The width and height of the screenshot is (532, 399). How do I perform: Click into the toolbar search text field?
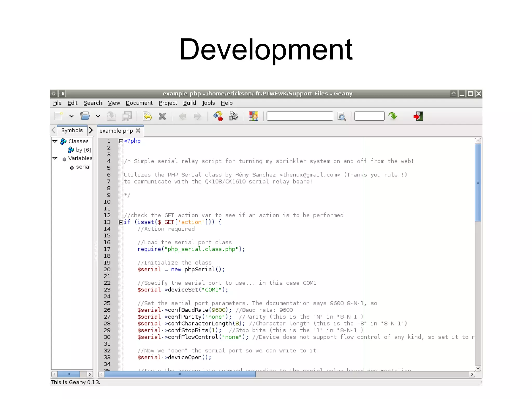(x=300, y=116)
